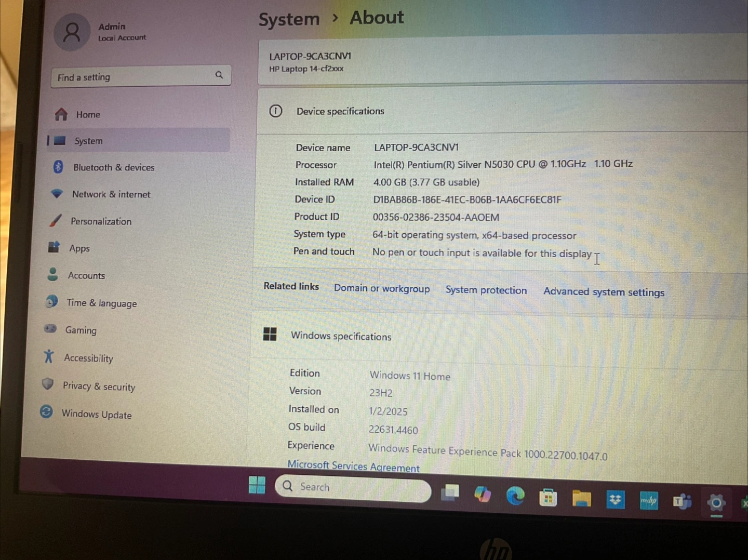
Task: Select the Intel Pentium Silver N5030 processor text
Action: 503,164
